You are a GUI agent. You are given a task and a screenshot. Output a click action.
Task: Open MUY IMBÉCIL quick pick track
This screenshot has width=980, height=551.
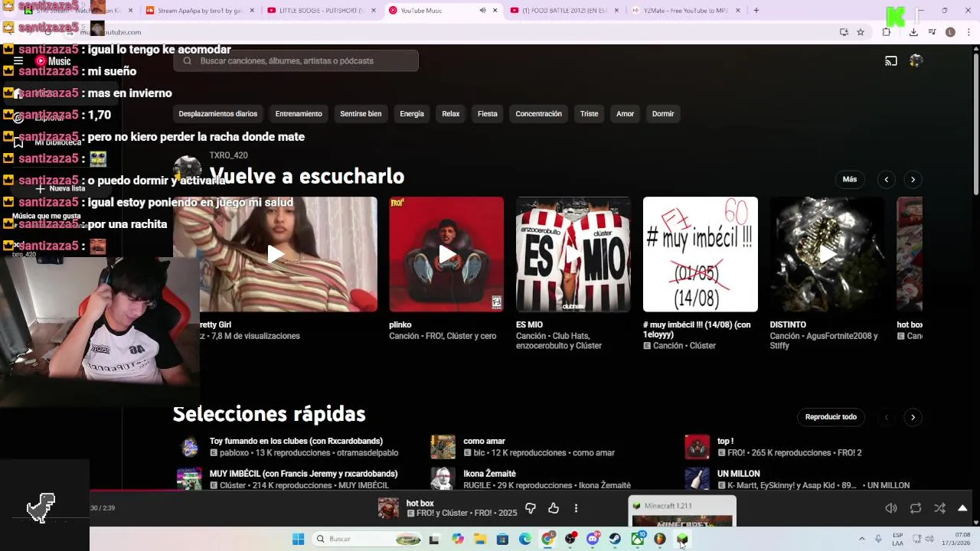coord(304,474)
